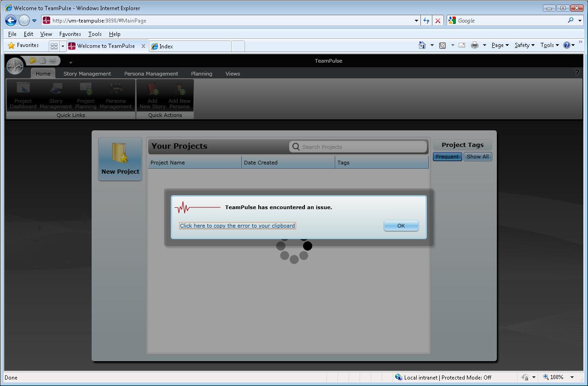Viewport: 588px width, 386px height.
Task: Expand the Print dropdown arrow
Action: pyautogui.click(x=484, y=45)
